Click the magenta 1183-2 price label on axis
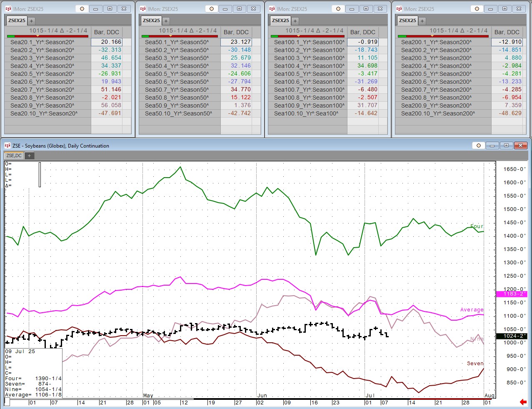This screenshot has width=532, height=409. [x=512, y=294]
